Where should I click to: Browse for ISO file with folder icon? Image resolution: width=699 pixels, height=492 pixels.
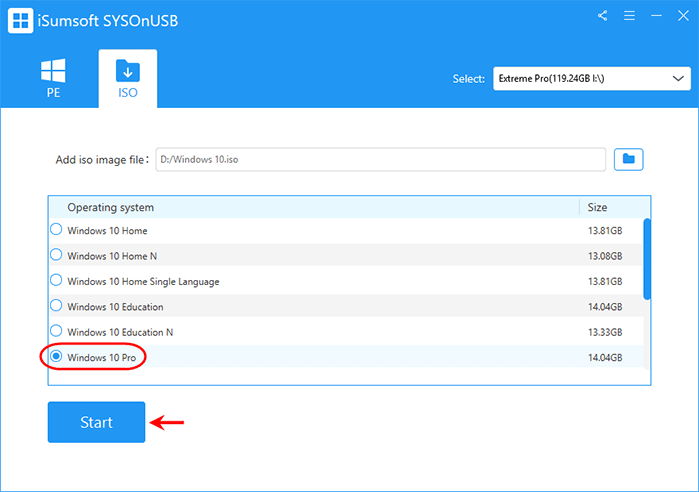tap(628, 159)
